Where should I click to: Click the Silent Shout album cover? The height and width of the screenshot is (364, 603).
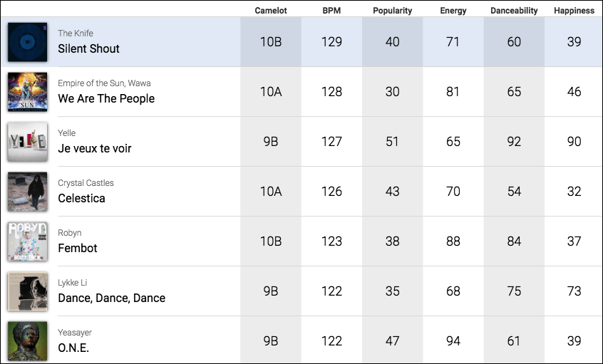(x=28, y=42)
